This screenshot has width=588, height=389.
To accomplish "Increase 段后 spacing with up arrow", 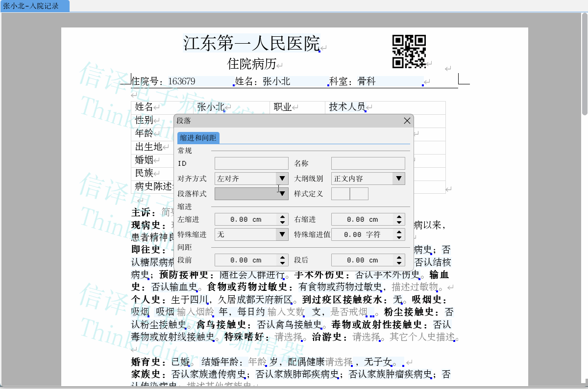I will pyautogui.click(x=400, y=258).
